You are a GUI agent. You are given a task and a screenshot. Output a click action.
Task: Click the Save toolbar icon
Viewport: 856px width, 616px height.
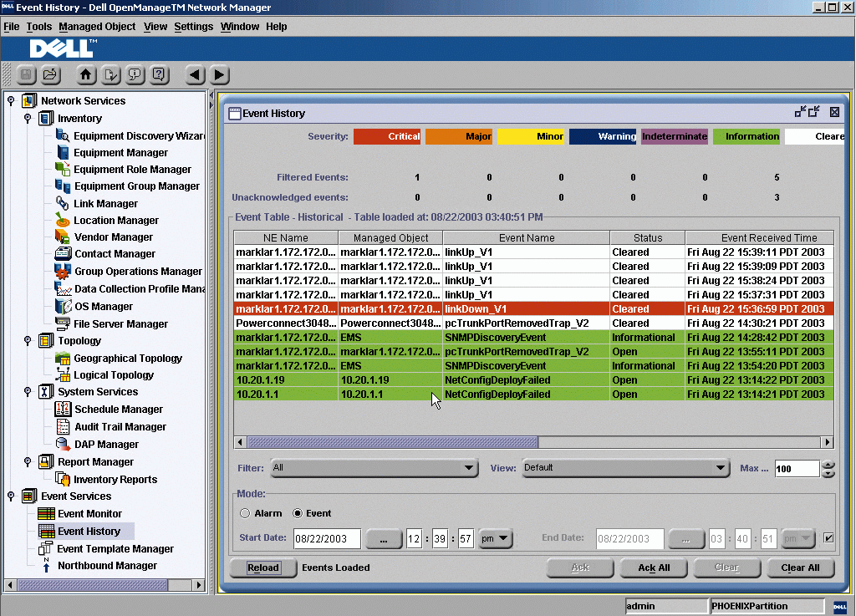(x=27, y=74)
